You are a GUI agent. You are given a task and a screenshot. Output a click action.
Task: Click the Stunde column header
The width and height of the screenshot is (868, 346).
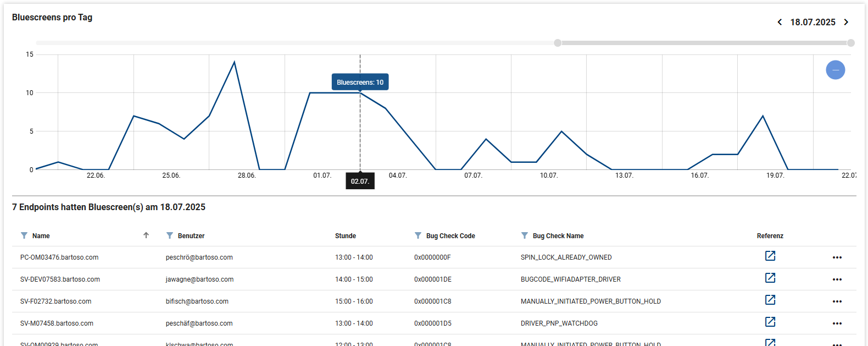(346, 236)
